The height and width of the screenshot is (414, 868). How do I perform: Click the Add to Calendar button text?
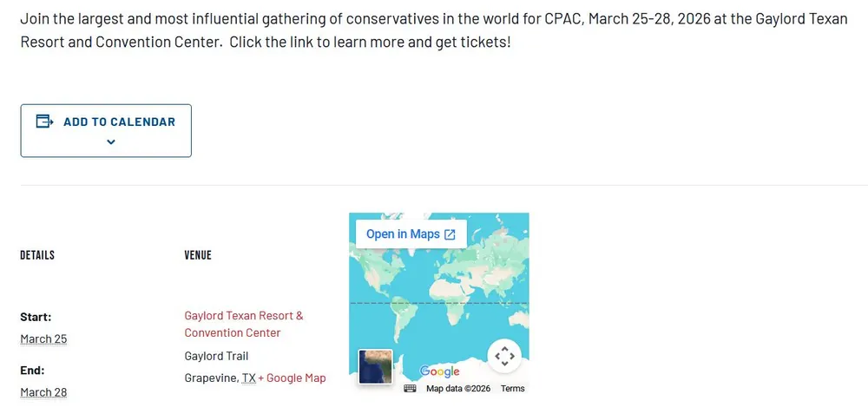119,122
